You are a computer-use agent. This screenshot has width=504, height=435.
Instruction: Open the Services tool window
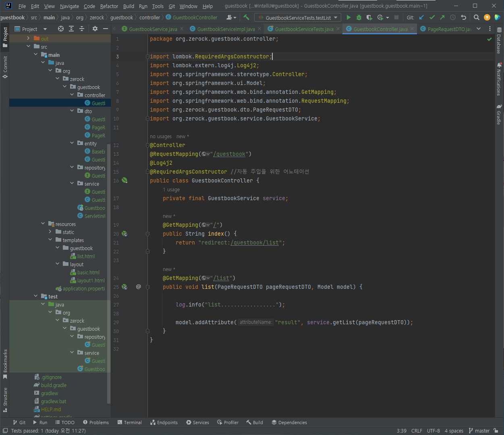197,423
